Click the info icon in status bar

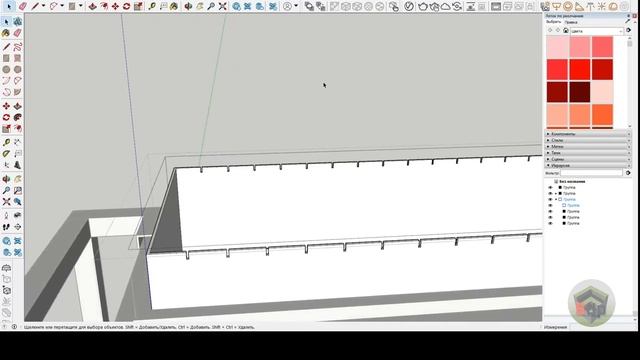pyautogui.click(x=14, y=327)
